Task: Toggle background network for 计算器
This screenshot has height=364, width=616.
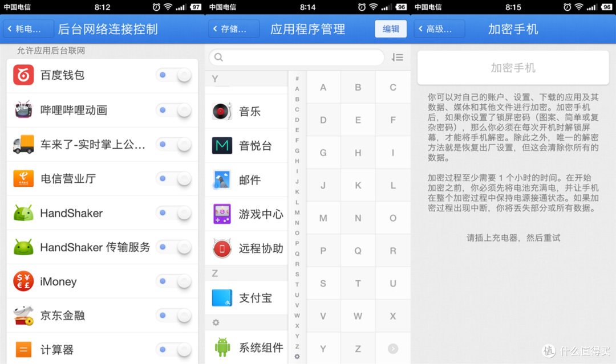Action: tap(173, 350)
